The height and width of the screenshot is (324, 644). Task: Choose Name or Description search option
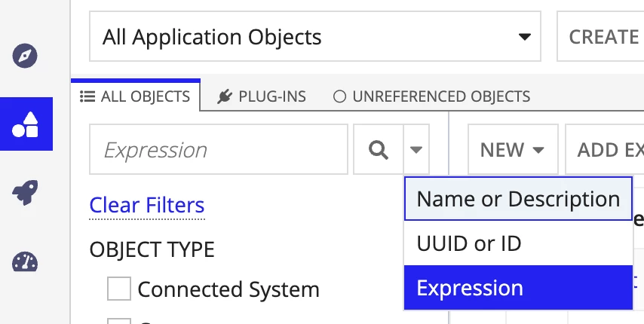(518, 199)
